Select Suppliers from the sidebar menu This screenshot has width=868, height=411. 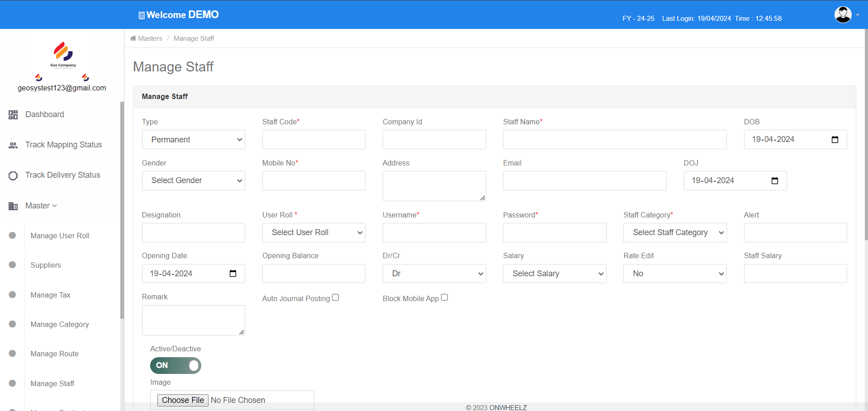pyautogui.click(x=46, y=265)
